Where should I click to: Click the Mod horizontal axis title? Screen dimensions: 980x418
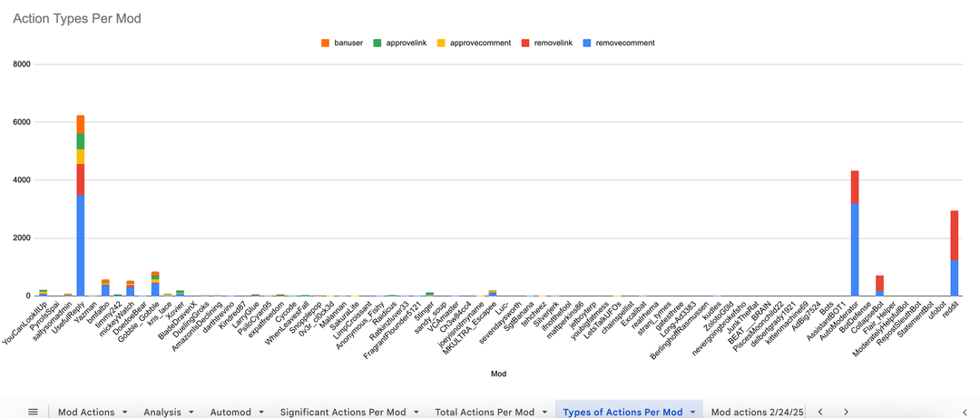498,373
